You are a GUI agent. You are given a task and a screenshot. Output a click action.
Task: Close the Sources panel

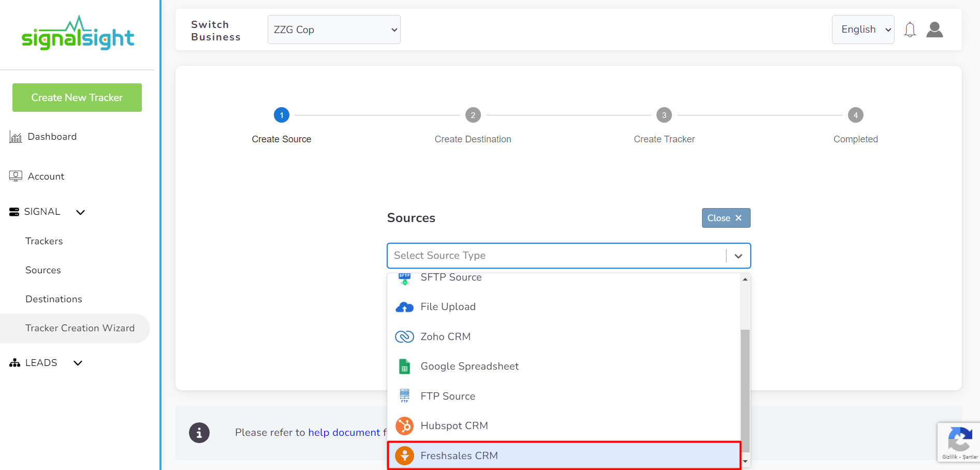coord(726,218)
